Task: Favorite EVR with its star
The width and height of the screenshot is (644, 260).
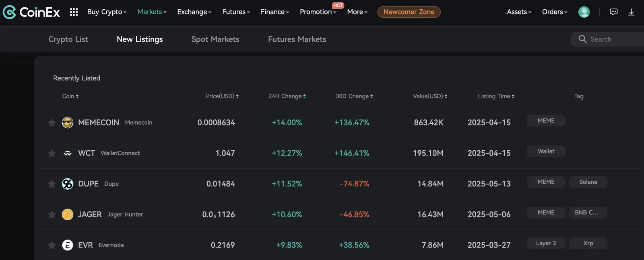Action: pos(52,245)
